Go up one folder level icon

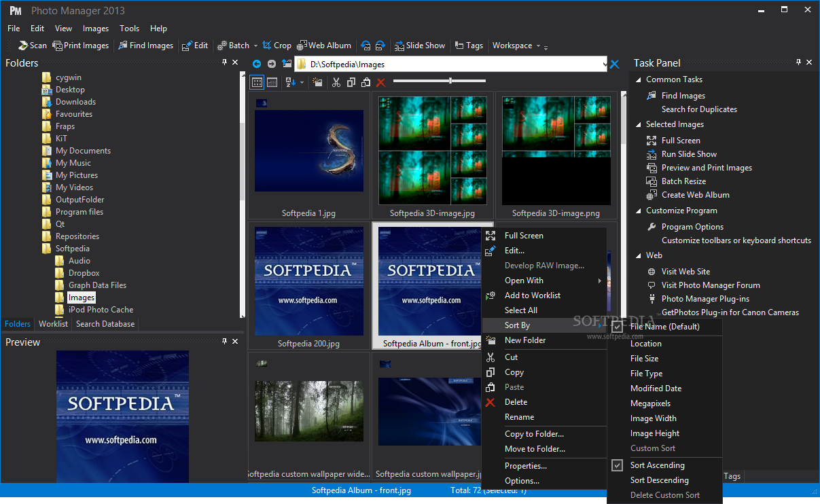point(287,64)
